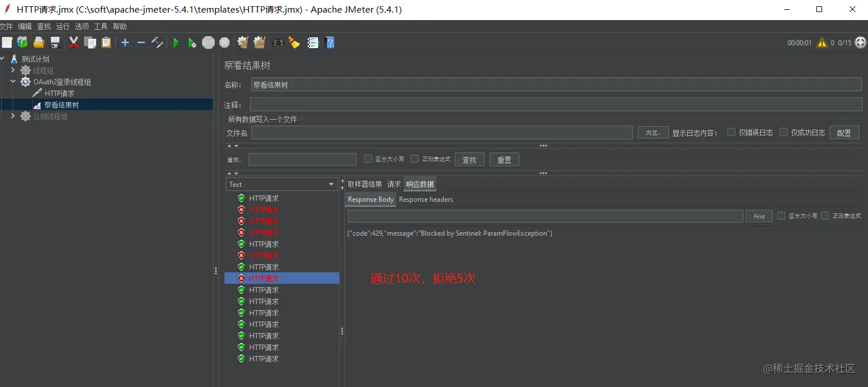
Task: Click the Copy icon in toolbar
Action: click(x=90, y=42)
